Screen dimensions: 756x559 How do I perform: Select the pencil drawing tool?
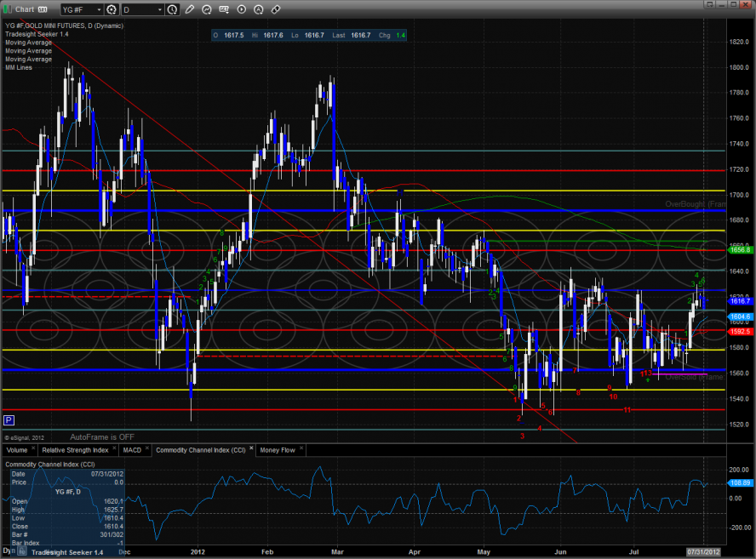click(189, 9)
